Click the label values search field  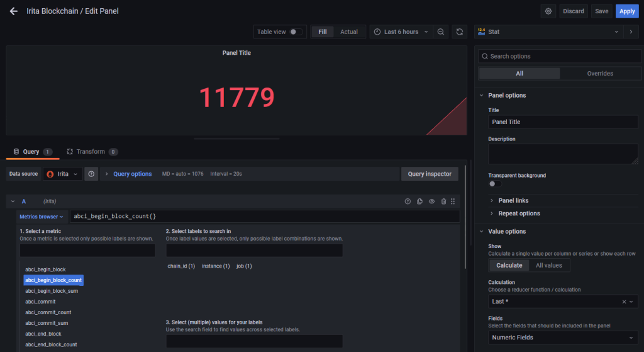pyautogui.click(x=254, y=341)
